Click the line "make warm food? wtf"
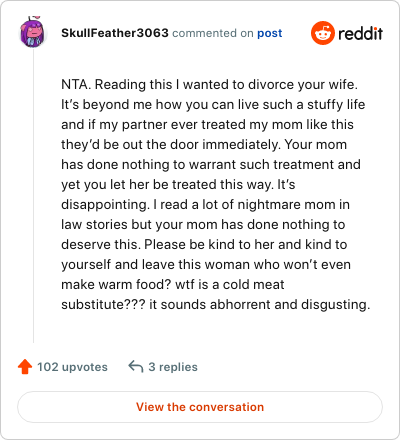This screenshot has width=400, height=440. 173,285
